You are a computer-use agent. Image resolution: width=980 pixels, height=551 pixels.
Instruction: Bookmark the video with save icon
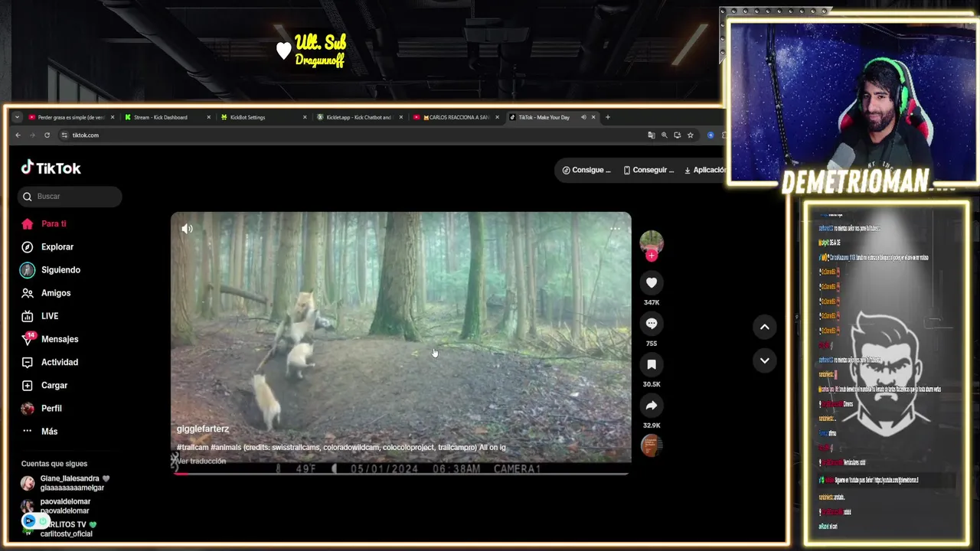point(652,365)
